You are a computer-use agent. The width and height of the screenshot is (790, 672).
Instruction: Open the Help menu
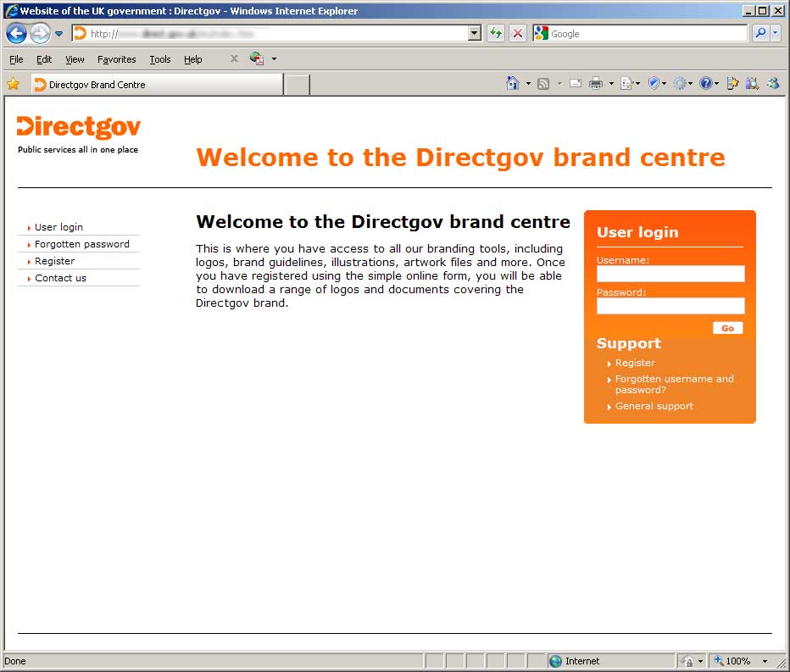[x=193, y=59]
